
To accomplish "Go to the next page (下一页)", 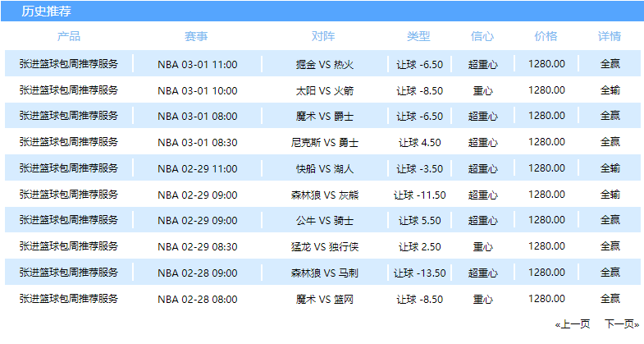I will [x=622, y=324].
